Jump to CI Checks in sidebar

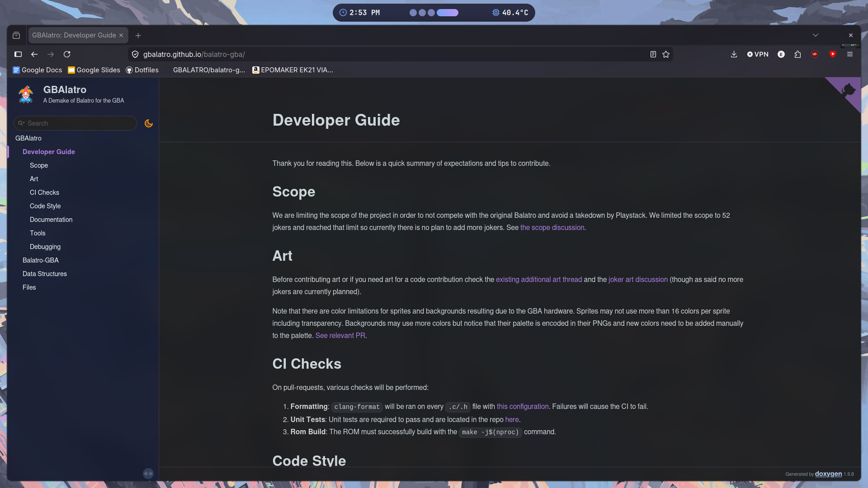(44, 192)
